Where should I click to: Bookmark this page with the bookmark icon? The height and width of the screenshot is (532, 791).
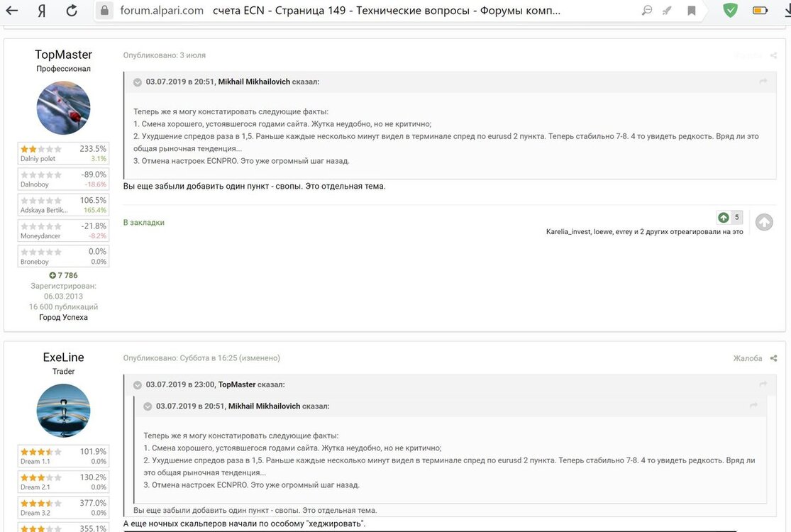coord(692,11)
